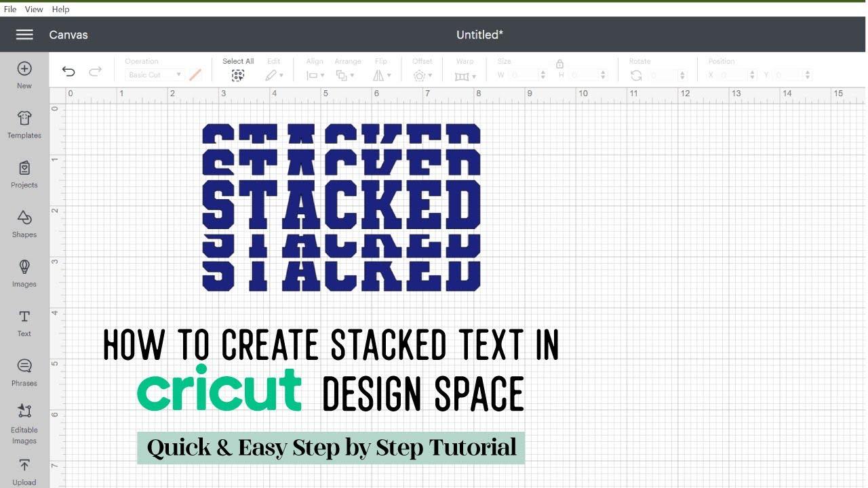Screen dimensions: 868x488
Task: Undo the last action
Action: 68,72
